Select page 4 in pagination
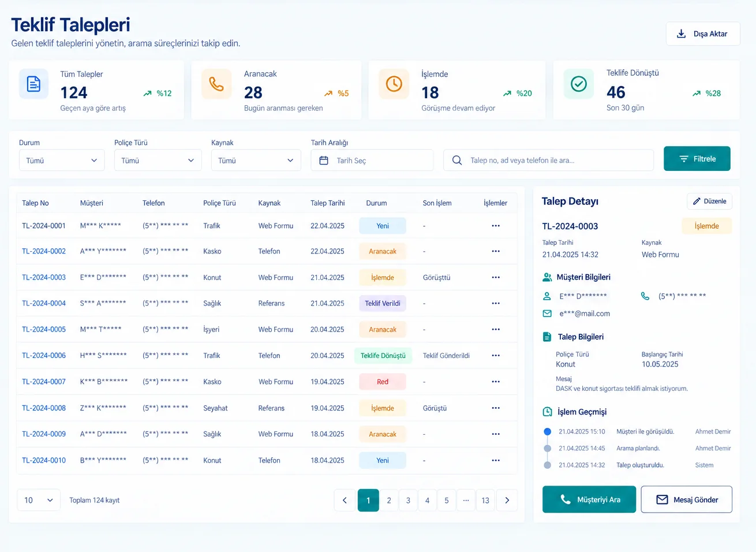The height and width of the screenshot is (552, 756). (427, 501)
